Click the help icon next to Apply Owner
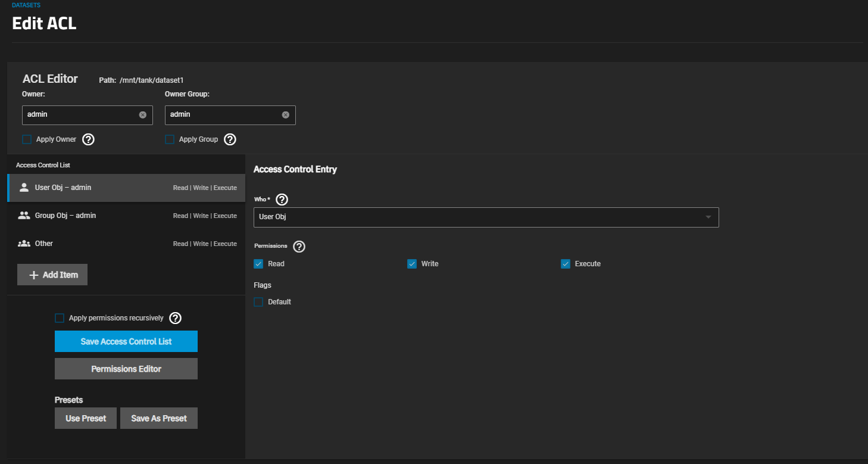The image size is (868, 464). tap(88, 139)
